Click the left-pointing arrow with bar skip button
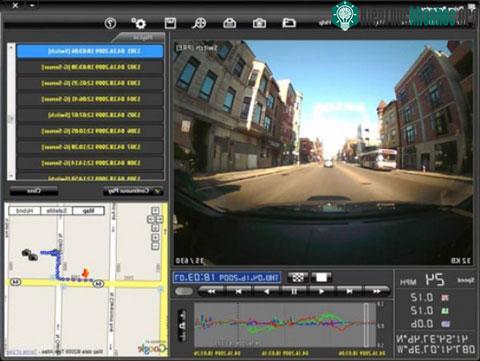This screenshot has height=361, width=480. pyautogui.click(x=239, y=291)
